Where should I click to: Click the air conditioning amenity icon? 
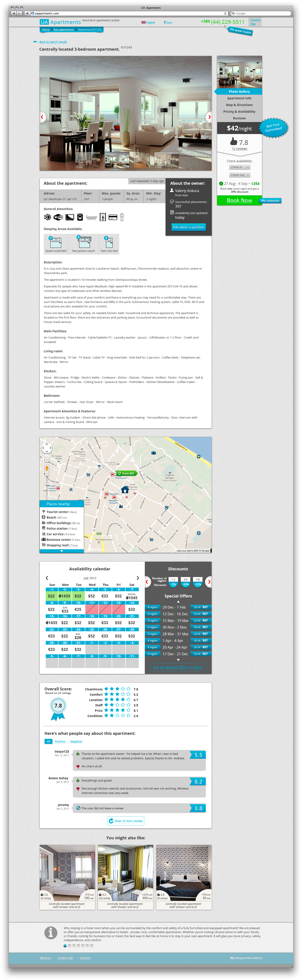[48, 217]
